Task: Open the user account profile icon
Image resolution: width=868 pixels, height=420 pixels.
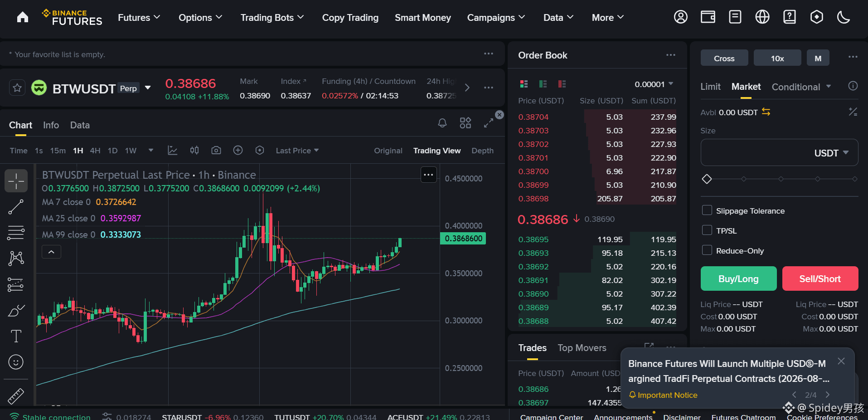Action: pyautogui.click(x=680, y=17)
